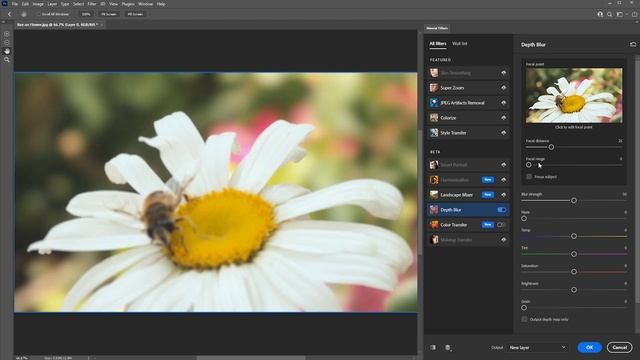
Task: Toggle Scroll All Windows checkbox
Action: pos(38,14)
